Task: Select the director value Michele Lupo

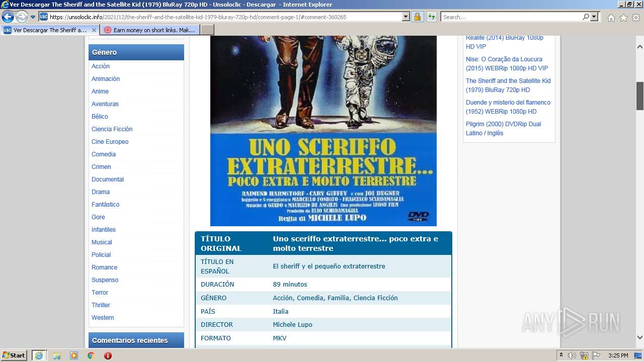Action: pos(292,325)
